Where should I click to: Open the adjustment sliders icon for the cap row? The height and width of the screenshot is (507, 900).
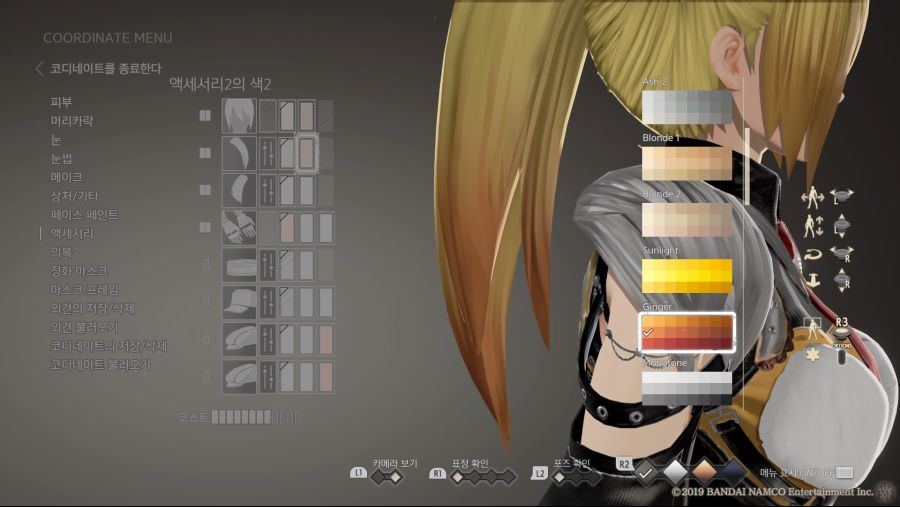point(267,302)
